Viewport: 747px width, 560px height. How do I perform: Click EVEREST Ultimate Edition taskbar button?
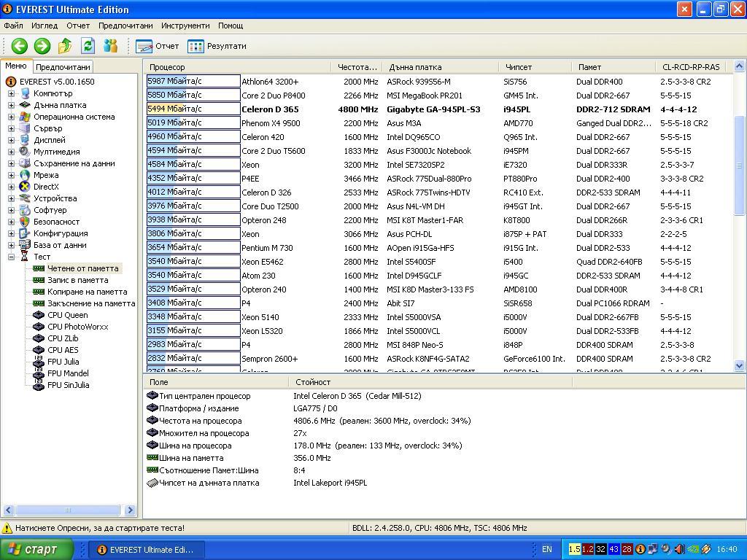[x=147, y=550]
